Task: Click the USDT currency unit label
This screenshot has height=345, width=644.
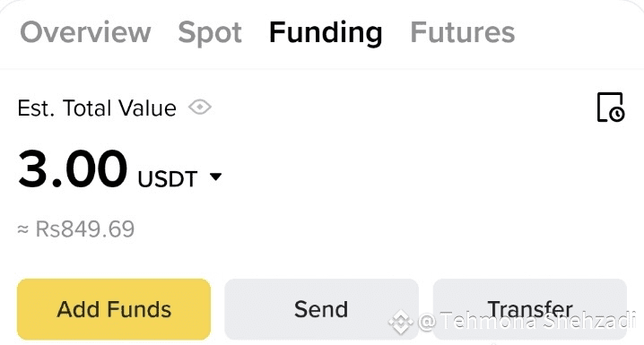Action: pyautogui.click(x=168, y=179)
